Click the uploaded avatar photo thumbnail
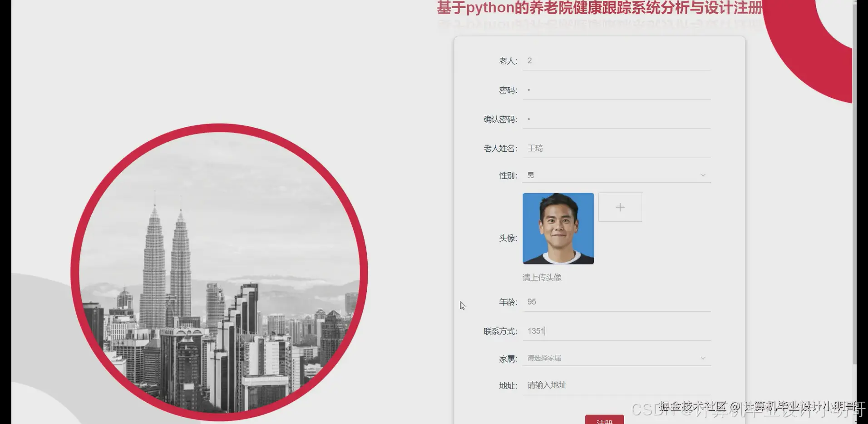This screenshot has height=424, width=868. (x=558, y=228)
